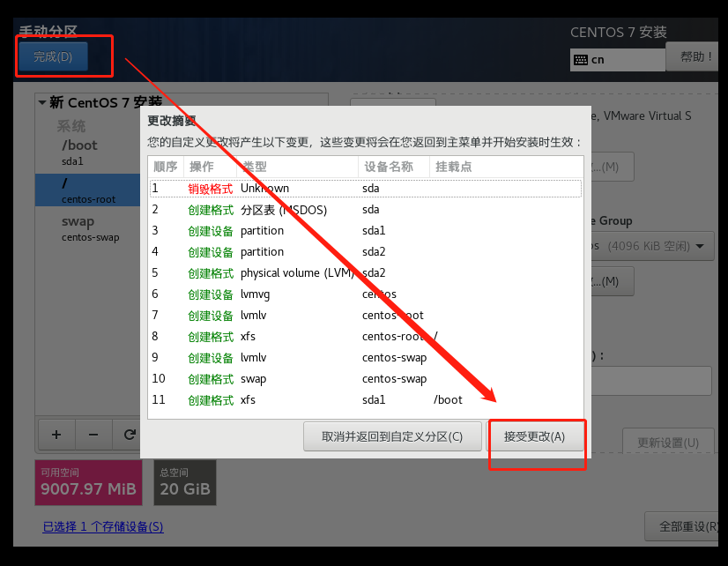Screen dimensions: 728x566
Task: Select row 11 创建格式 xfs sda1 /boot
Action: [x=366, y=399]
